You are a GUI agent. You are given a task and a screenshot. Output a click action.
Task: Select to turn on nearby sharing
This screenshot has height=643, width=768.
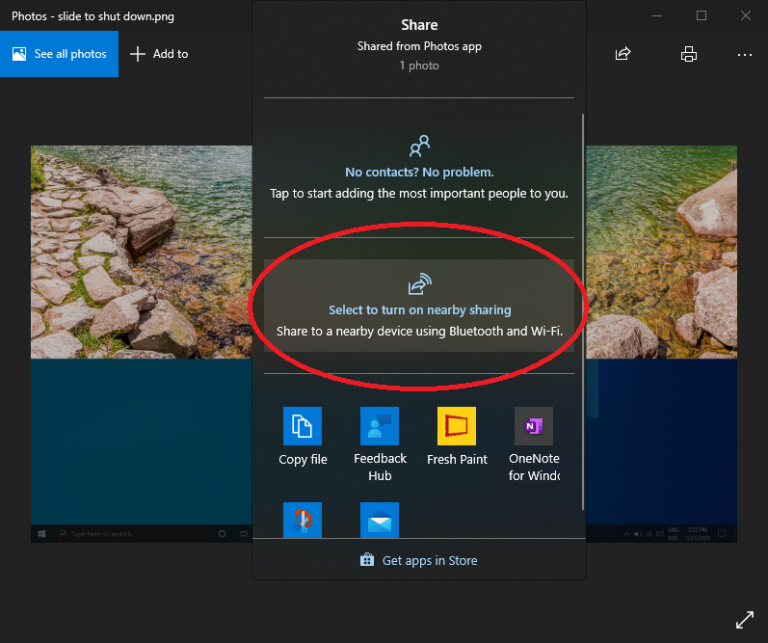[419, 310]
